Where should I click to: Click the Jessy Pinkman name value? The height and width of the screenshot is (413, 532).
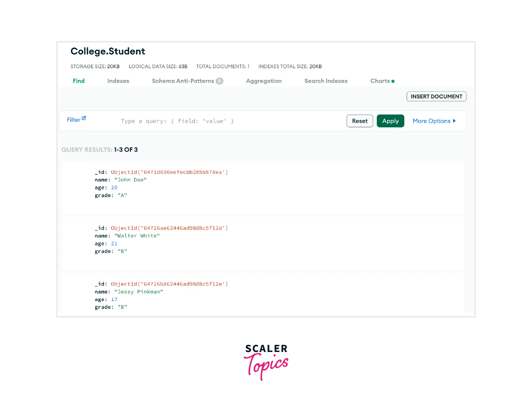pyautogui.click(x=139, y=292)
